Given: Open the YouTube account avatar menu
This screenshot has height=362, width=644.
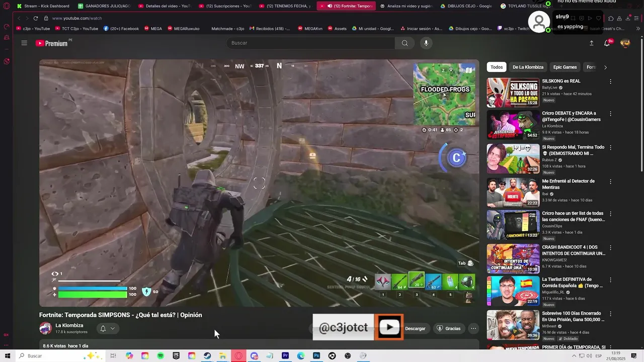Looking at the screenshot, I should click(625, 43).
